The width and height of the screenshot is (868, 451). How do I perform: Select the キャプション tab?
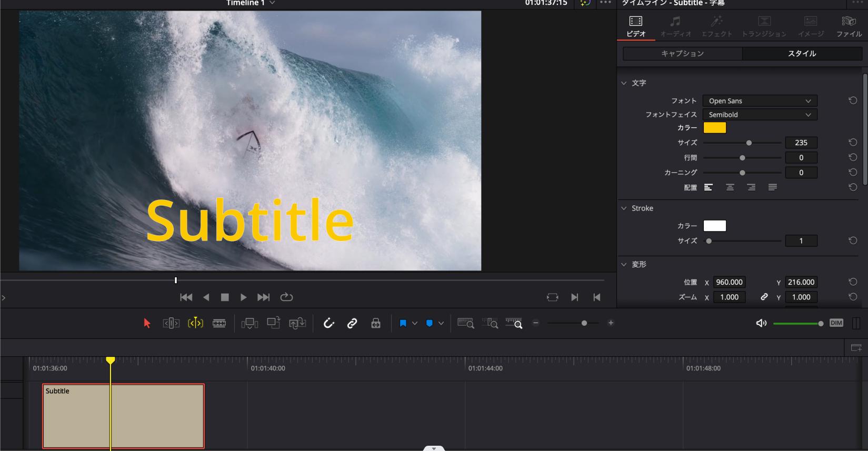[x=683, y=54]
